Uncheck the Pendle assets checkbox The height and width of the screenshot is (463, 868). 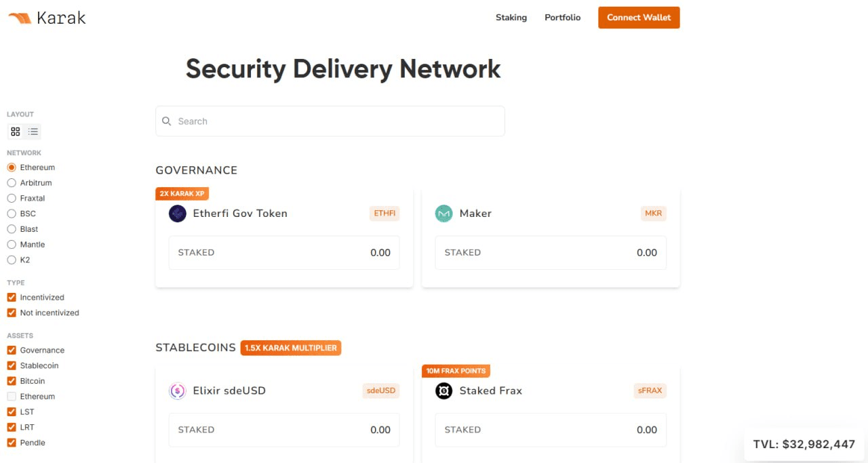point(12,443)
